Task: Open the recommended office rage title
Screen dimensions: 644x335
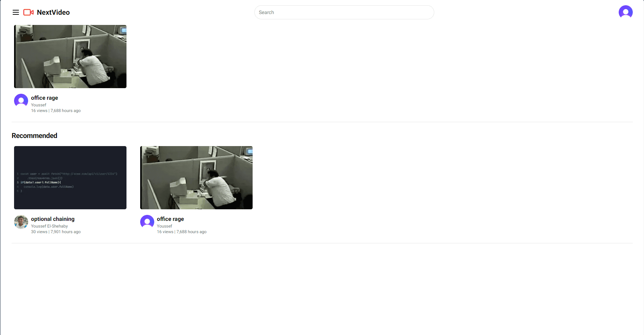Action: click(170, 219)
